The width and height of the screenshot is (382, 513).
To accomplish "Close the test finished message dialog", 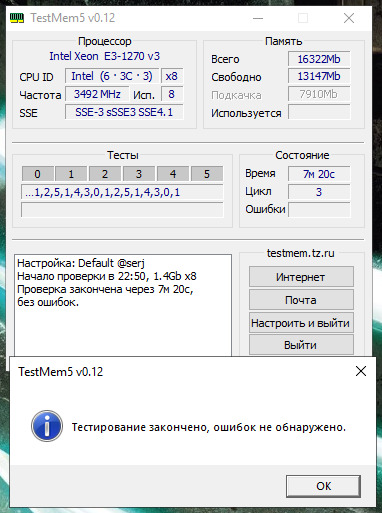I will pos(361,371).
